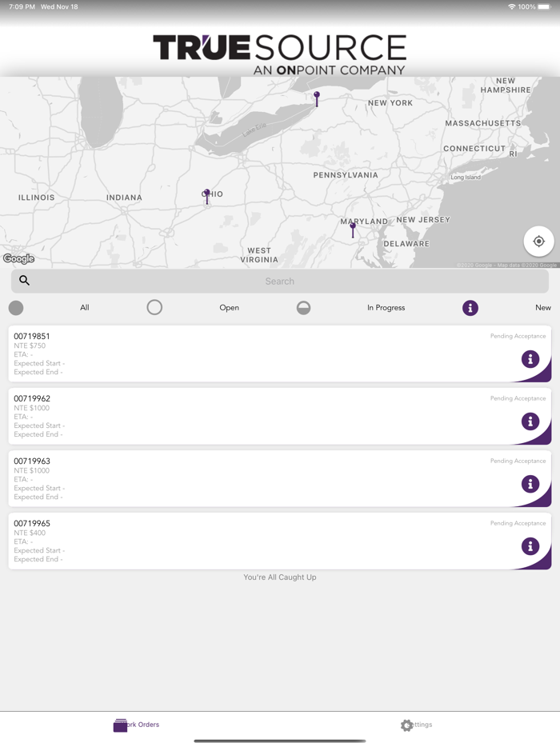Screen dimensions: 560x747
Task: Open work order number 00719962
Action: (x=32, y=399)
